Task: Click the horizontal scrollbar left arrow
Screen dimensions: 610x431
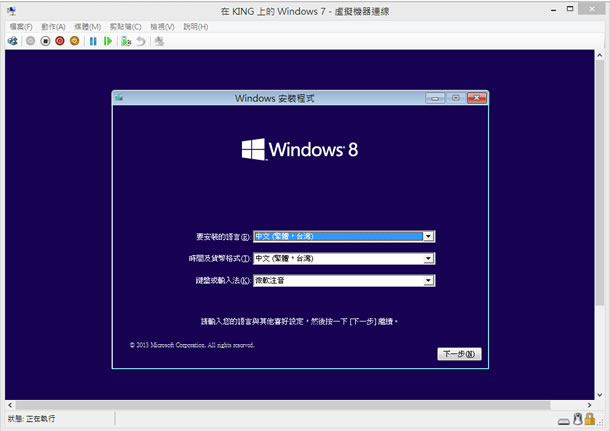Action: coord(10,405)
